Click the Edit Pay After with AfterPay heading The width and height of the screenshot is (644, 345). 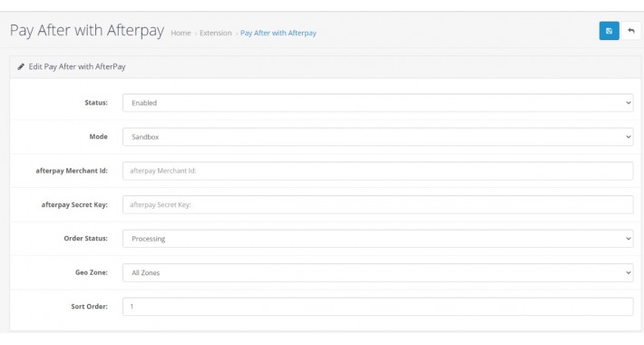77,66
